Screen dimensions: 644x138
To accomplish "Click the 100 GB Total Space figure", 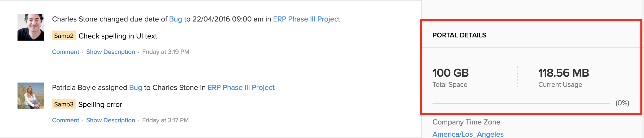I will pos(451,73).
